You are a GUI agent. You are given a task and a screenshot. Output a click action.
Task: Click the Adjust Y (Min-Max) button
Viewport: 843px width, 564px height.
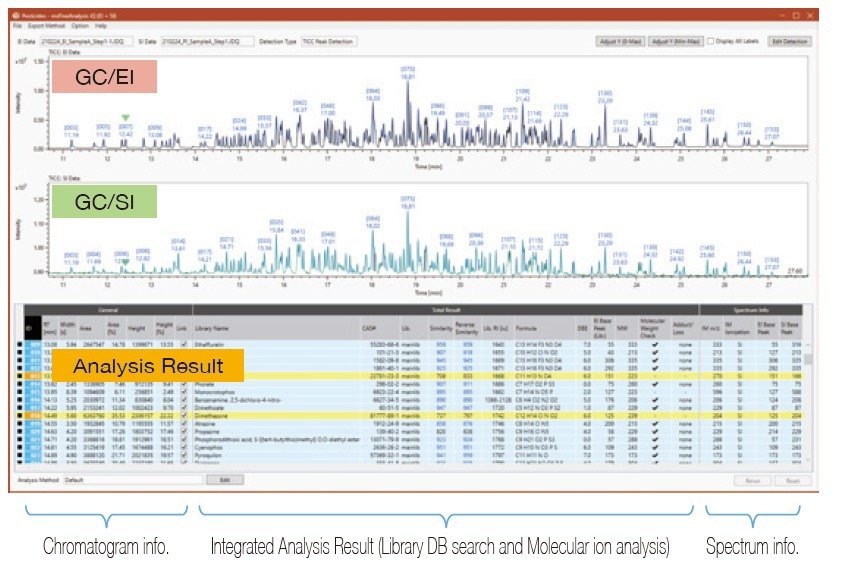(675, 41)
